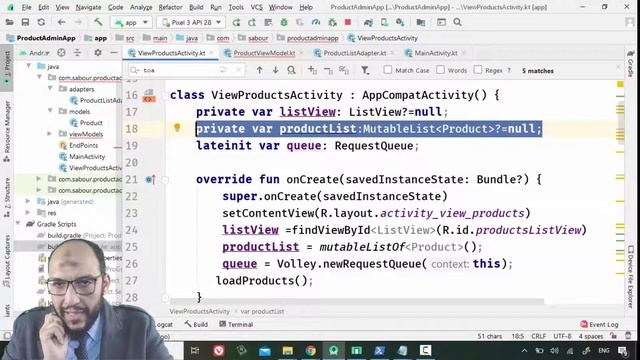Collapse the Gradle Scripts node
The height and width of the screenshot is (360, 640).
coord(18,224)
